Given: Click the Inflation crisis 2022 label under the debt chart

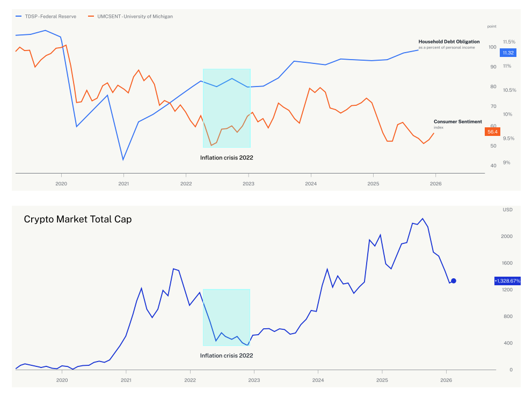Looking at the screenshot, I should coord(227,158).
